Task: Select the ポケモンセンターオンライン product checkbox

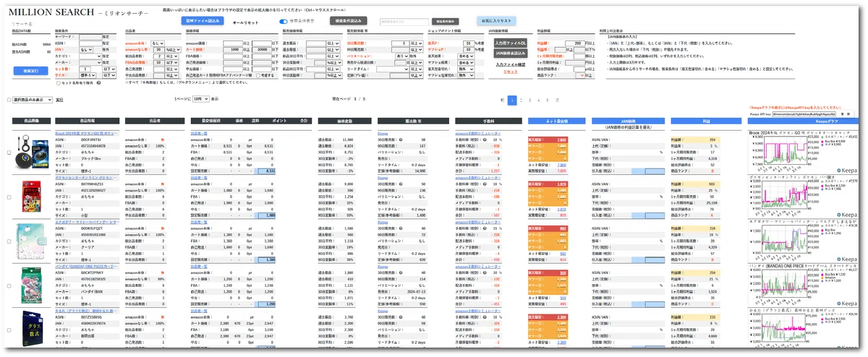Action: coord(9,197)
